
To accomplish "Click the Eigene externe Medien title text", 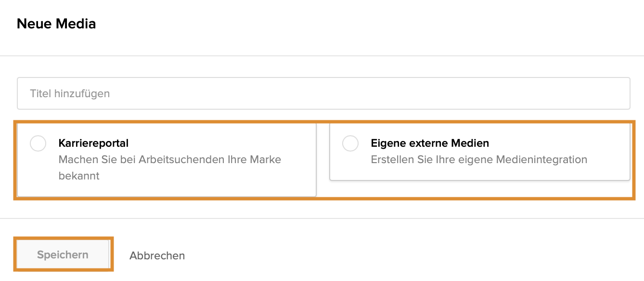I will (x=430, y=143).
